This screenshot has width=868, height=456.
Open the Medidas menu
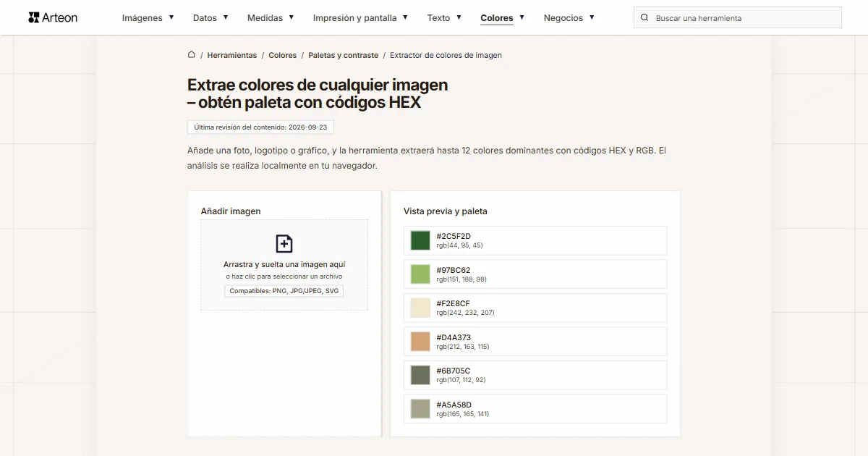coord(265,17)
